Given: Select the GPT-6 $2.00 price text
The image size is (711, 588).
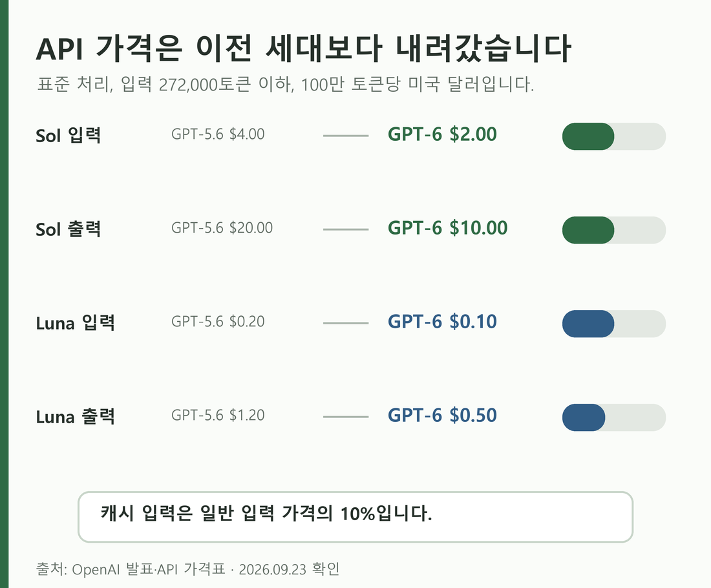Looking at the screenshot, I should click(442, 134).
